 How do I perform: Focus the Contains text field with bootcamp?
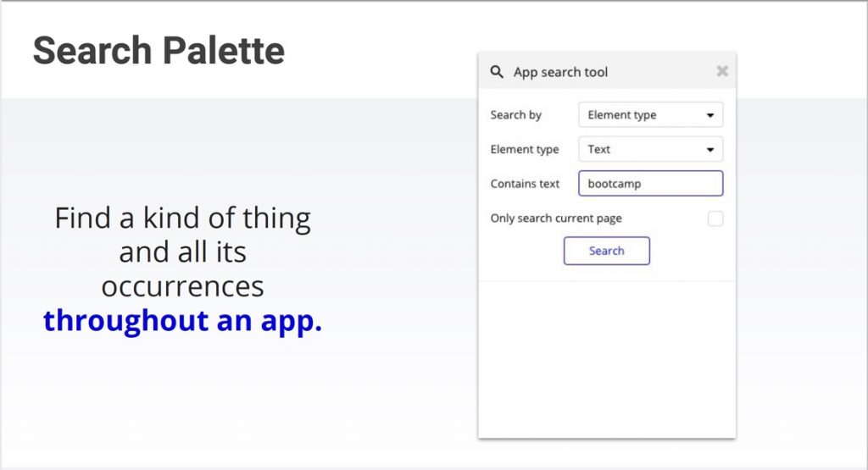tap(650, 184)
